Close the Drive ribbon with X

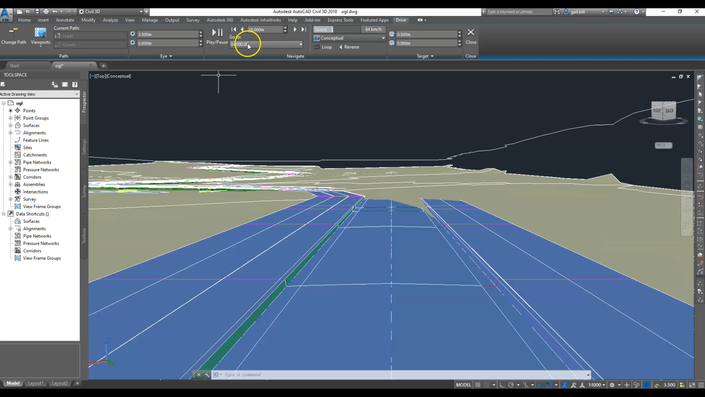tap(471, 32)
